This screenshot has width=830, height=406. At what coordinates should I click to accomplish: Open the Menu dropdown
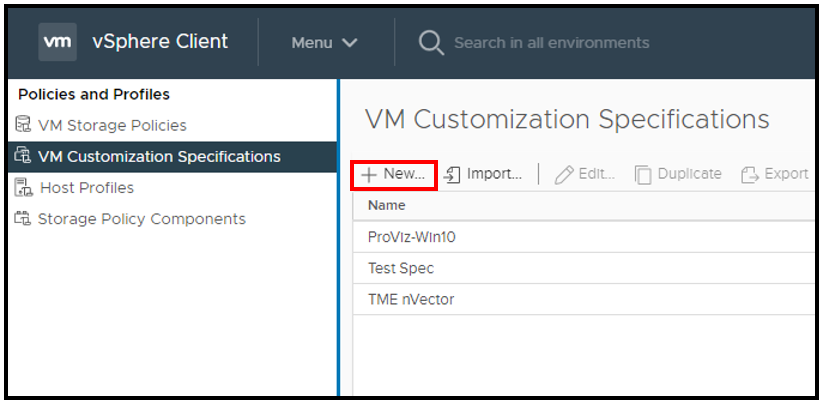click(x=324, y=42)
